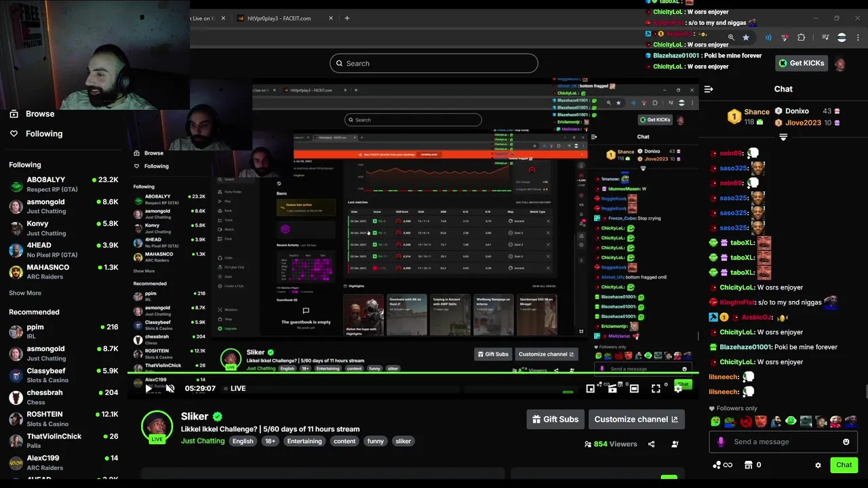This screenshot has height=488, width=868.
Task: Toggle theater mode in the video controls
Action: tap(634, 388)
